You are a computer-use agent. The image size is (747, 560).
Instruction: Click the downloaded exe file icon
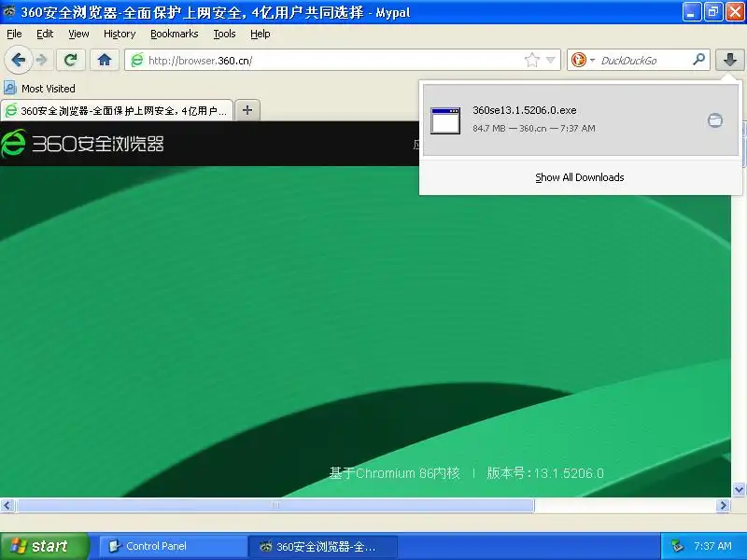point(445,120)
